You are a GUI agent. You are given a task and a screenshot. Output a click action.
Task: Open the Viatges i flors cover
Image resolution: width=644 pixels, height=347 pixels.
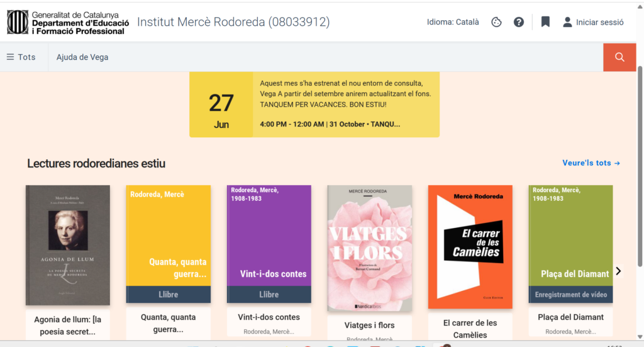tap(370, 248)
